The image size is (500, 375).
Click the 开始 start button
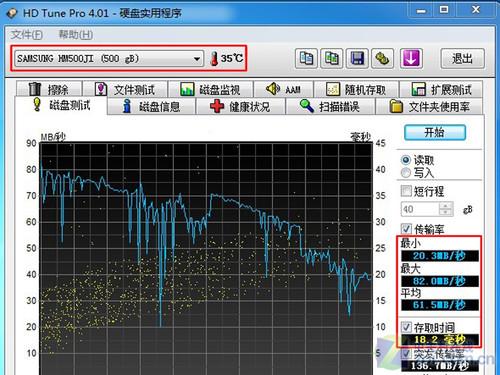tap(435, 132)
